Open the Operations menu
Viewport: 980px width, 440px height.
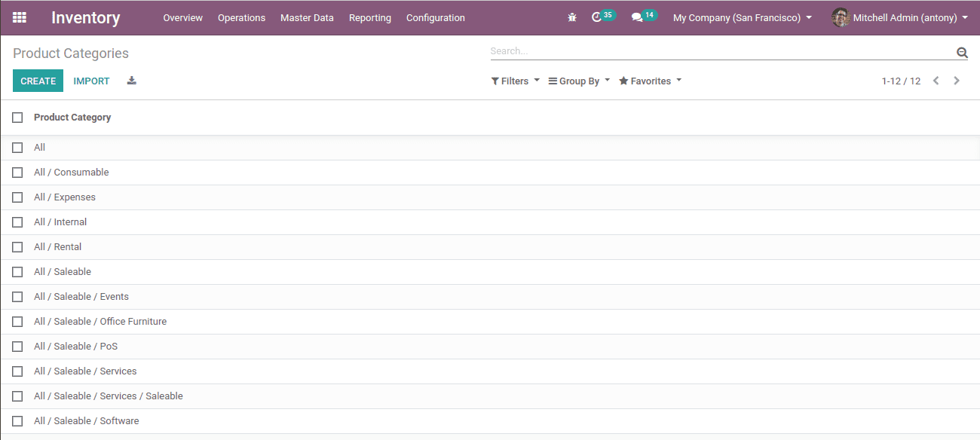[241, 17]
